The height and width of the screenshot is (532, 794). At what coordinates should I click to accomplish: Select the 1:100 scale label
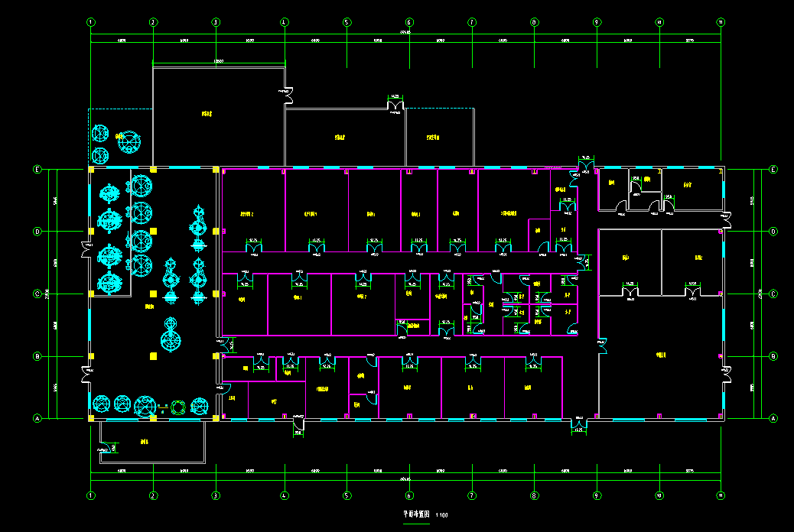(x=442, y=515)
